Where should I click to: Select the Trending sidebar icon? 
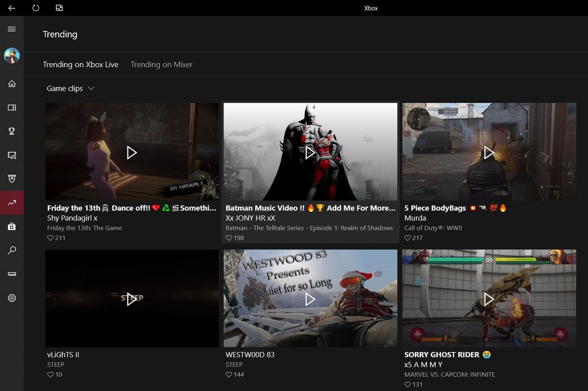(12, 202)
